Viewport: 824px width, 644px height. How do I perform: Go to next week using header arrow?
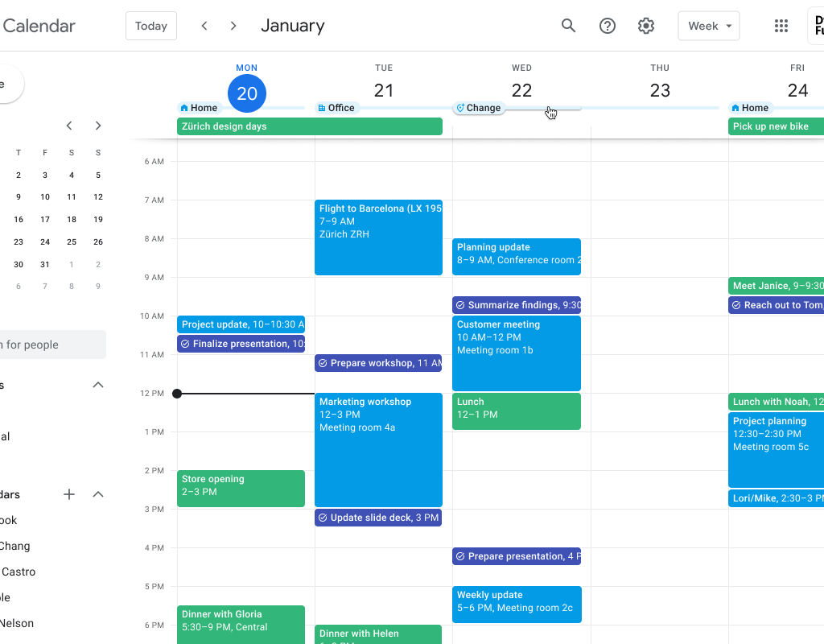[x=233, y=26]
